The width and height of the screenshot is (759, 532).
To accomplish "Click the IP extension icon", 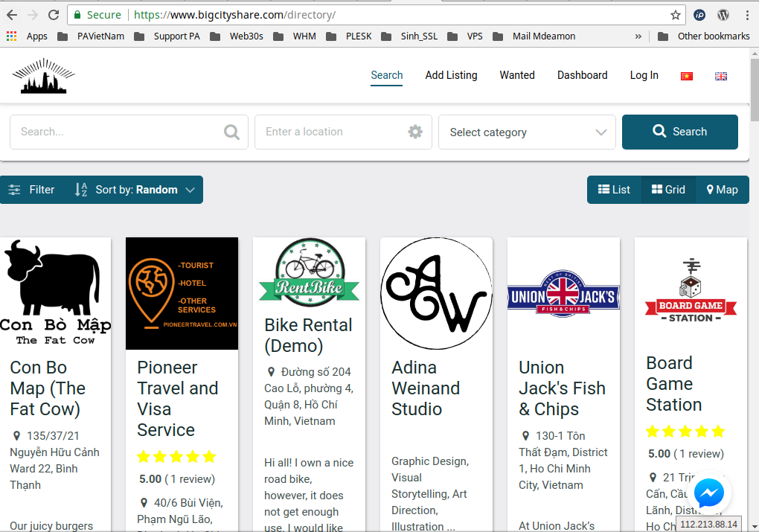I will click(699, 15).
